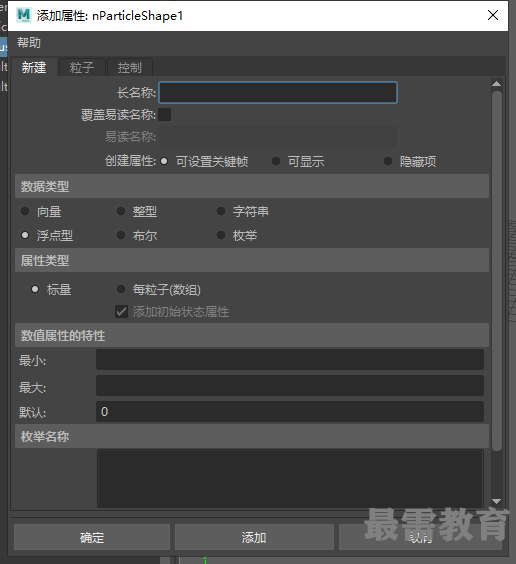Click the scrollbar down arrow
This screenshot has height=564, width=516.
(x=497, y=501)
